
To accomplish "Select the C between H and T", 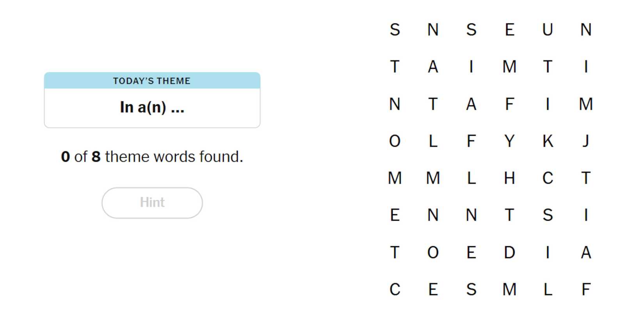I will coord(548,178).
